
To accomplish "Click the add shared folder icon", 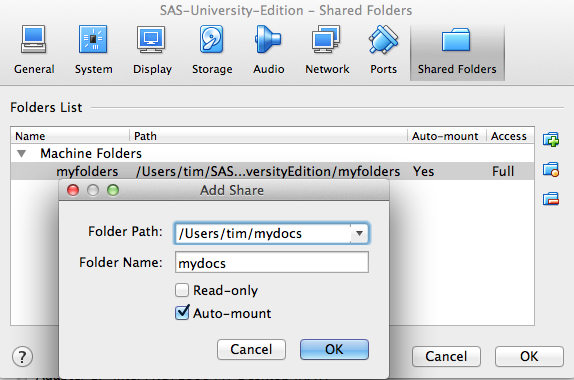I will 551,139.
